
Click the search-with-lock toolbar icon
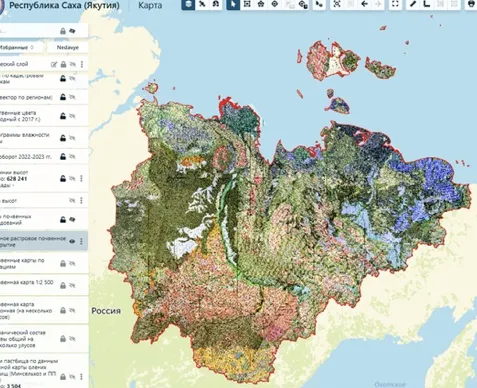coord(303,4)
